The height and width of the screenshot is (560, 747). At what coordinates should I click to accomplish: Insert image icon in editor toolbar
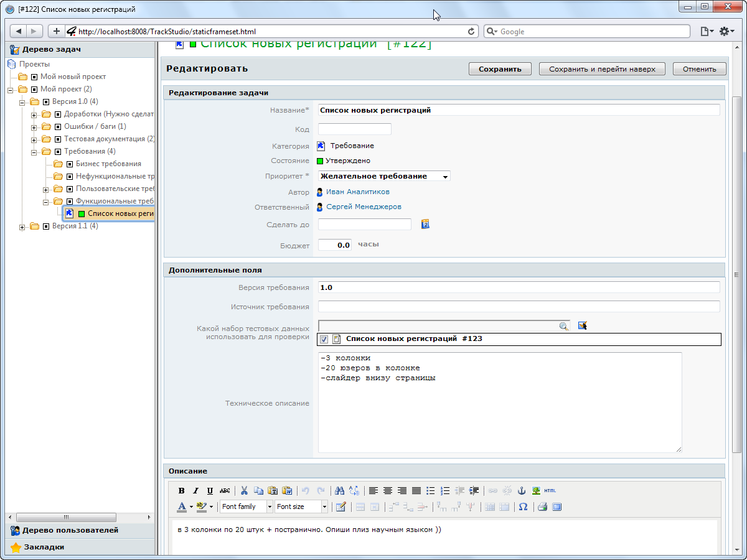click(536, 490)
